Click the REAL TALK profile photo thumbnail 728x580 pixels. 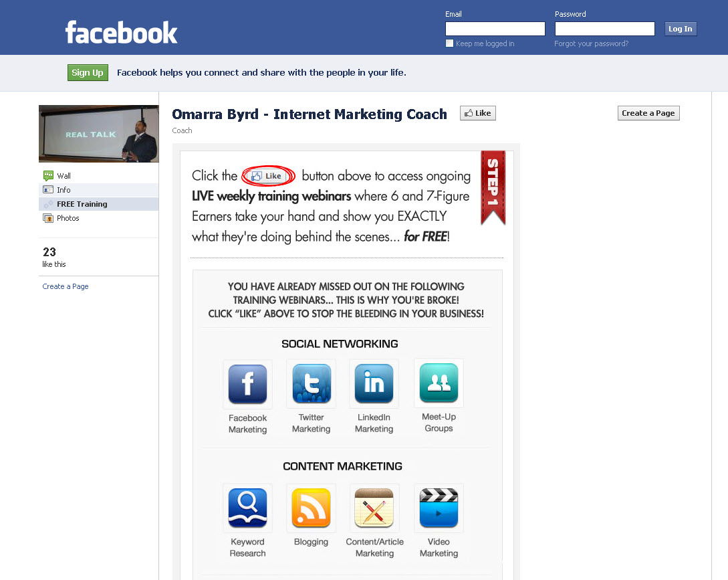click(x=99, y=134)
